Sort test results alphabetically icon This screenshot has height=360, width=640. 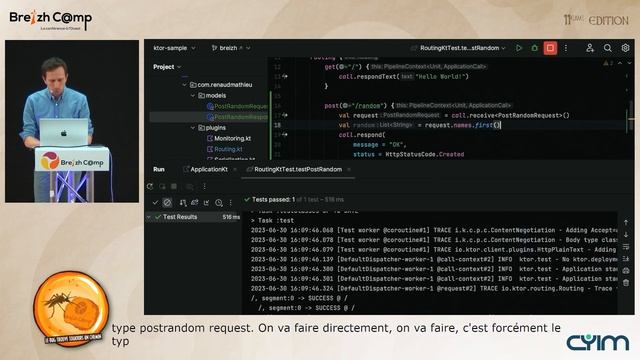(x=183, y=202)
